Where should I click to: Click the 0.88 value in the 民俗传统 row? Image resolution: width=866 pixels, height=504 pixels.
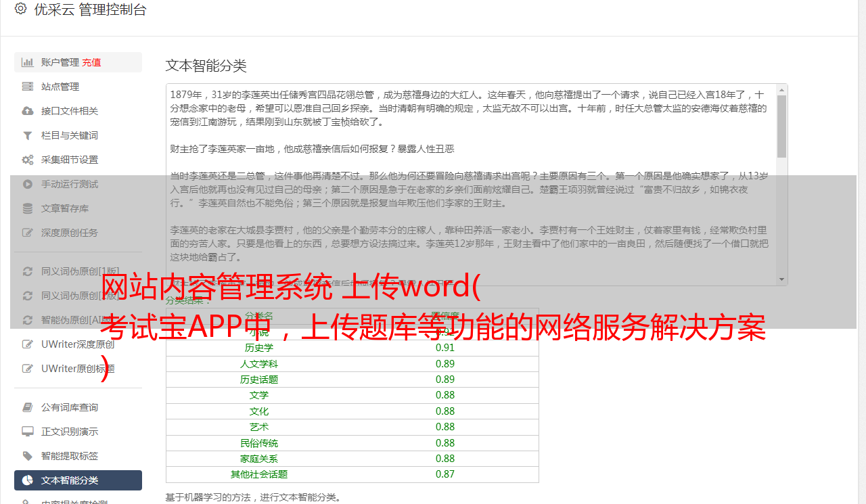click(445, 443)
